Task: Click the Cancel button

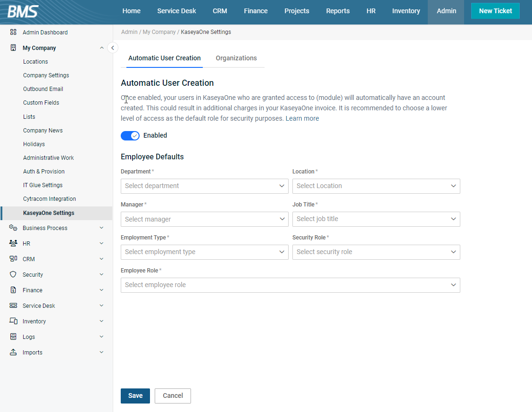Action: [173, 396]
